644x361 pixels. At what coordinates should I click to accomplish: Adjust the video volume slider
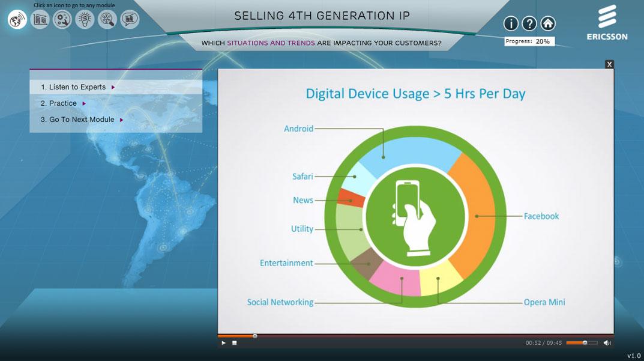582,343
